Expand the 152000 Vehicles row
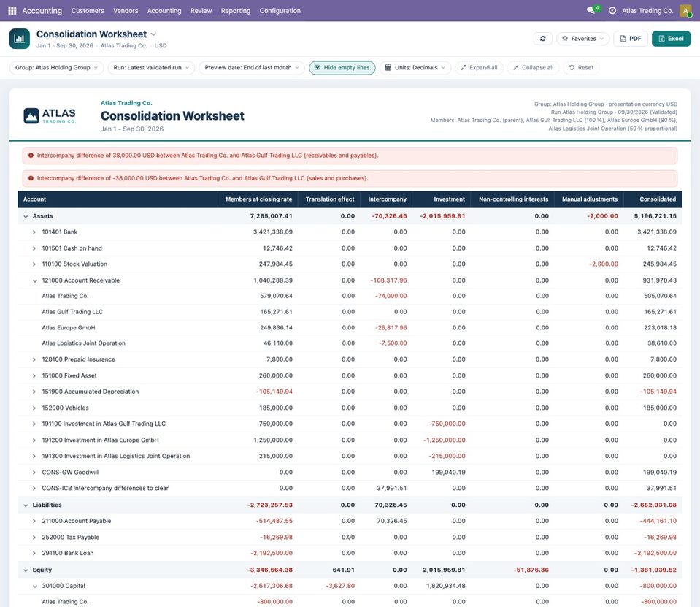 pyautogui.click(x=34, y=408)
